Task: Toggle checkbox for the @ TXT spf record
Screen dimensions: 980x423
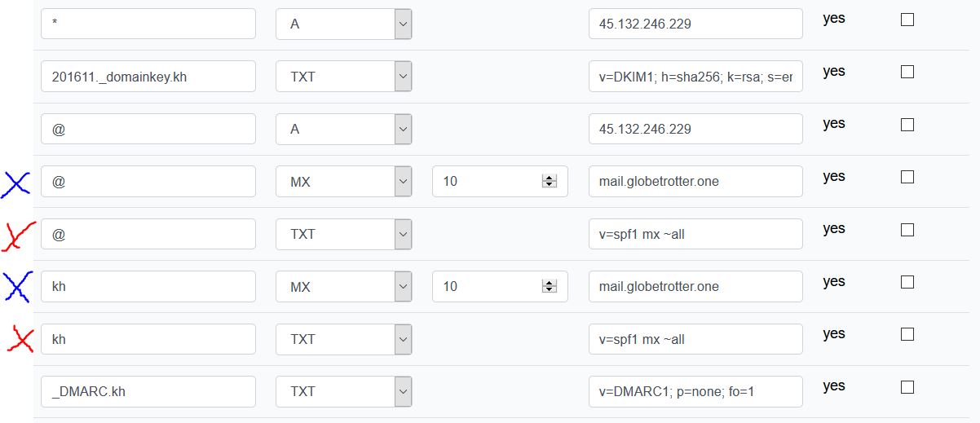Action: [907, 230]
